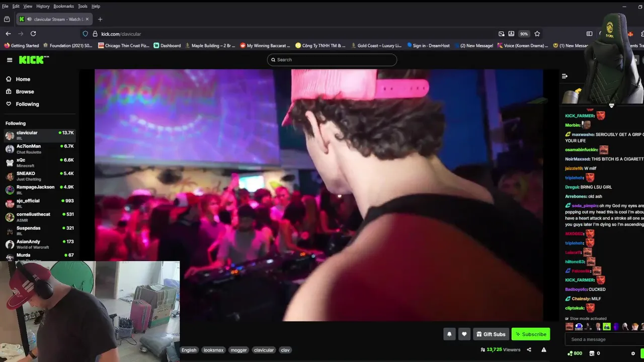This screenshot has width=644, height=362.
Task: Switch to the clavicular Stream browser tab
Action: 54,19
